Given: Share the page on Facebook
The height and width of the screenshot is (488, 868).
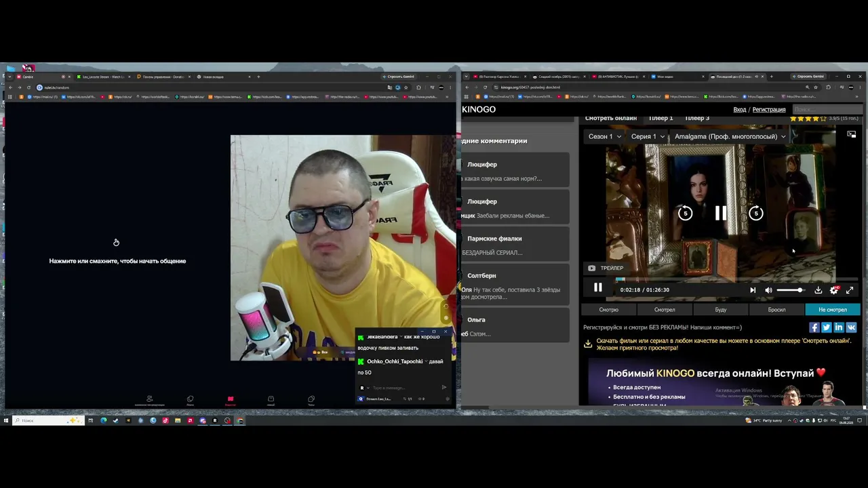Looking at the screenshot, I should (814, 327).
